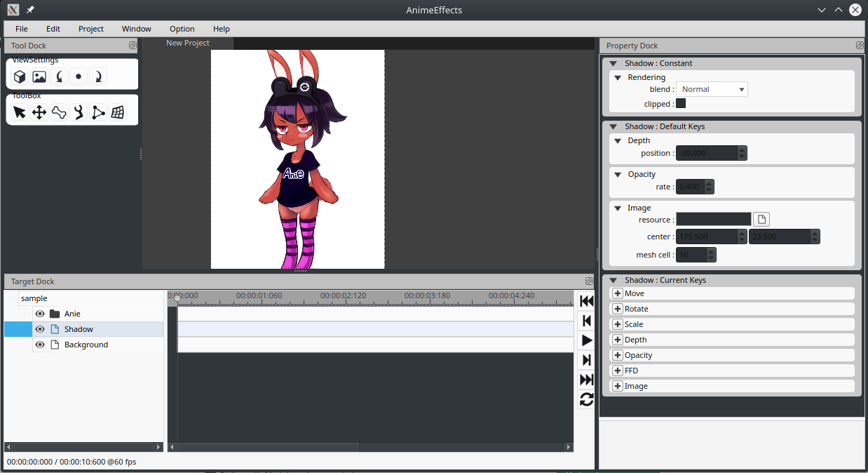Select the arrow Cursor tool
This screenshot has width=868, height=473.
[x=20, y=112]
